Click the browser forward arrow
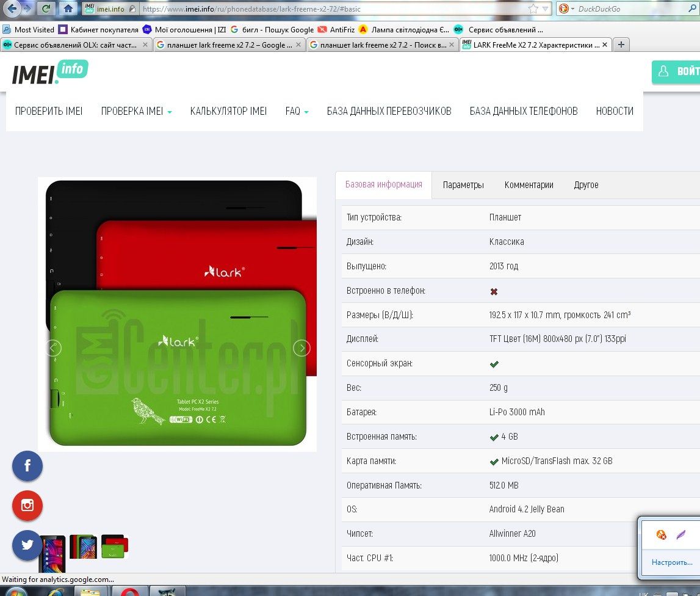Image resolution: width=700 pixels, height=596 pixels. [27, 8]
